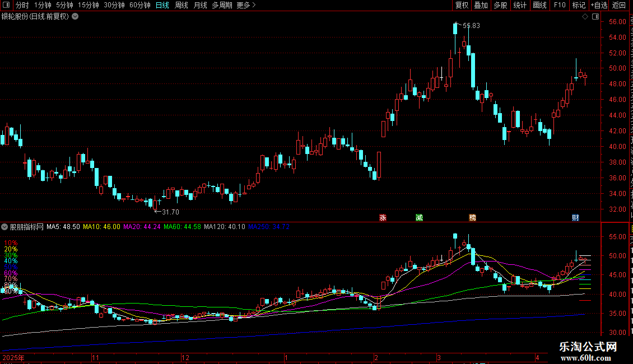Toggle the side panel icon beside the diamond
This screenshot has height=364, width=633.
[x=595, y=17]
